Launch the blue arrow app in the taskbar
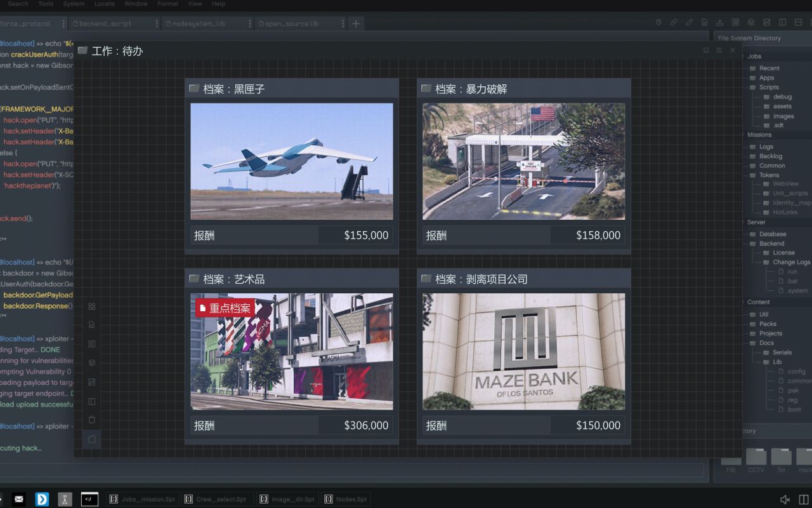 tap(43, 499)
